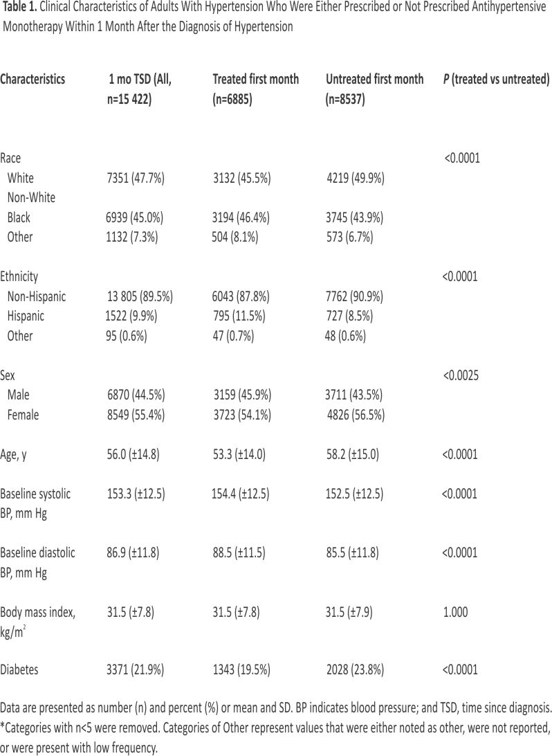Select the Non-White row label
The height and width of the screenshot is (756, 552).
pyautogui.click(x=31, y=197)
